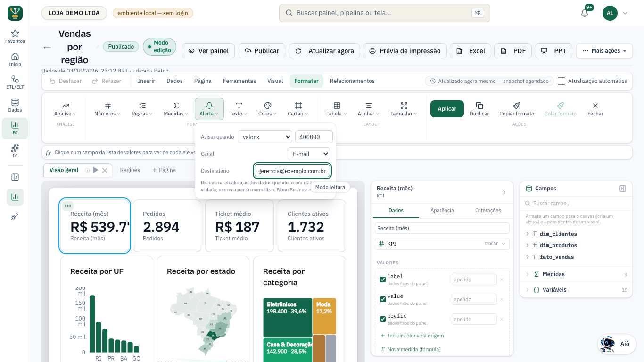Open the Tabela layout tool
The width and height of the screenshot is (644, 362).
click(x=337, y=109)
